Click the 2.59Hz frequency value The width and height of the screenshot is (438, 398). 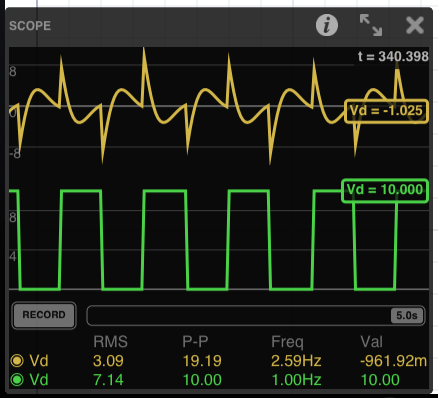296,361
